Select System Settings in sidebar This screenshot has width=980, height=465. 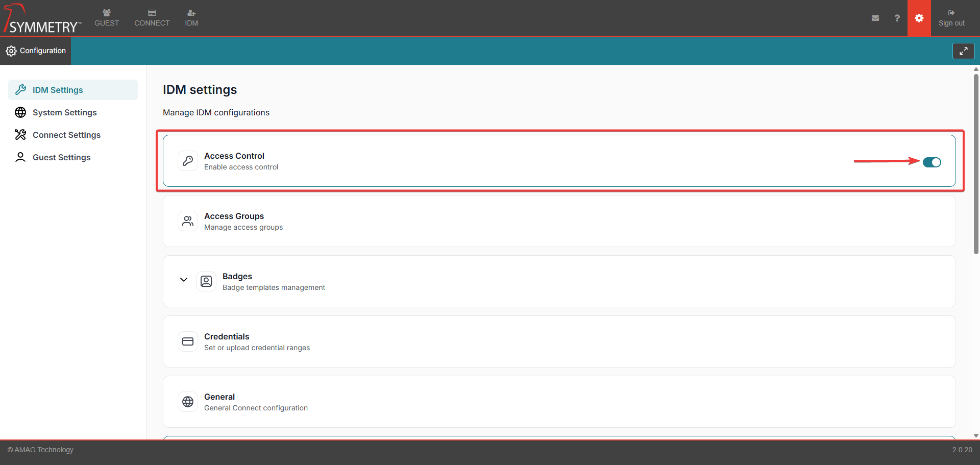(64, 112)
